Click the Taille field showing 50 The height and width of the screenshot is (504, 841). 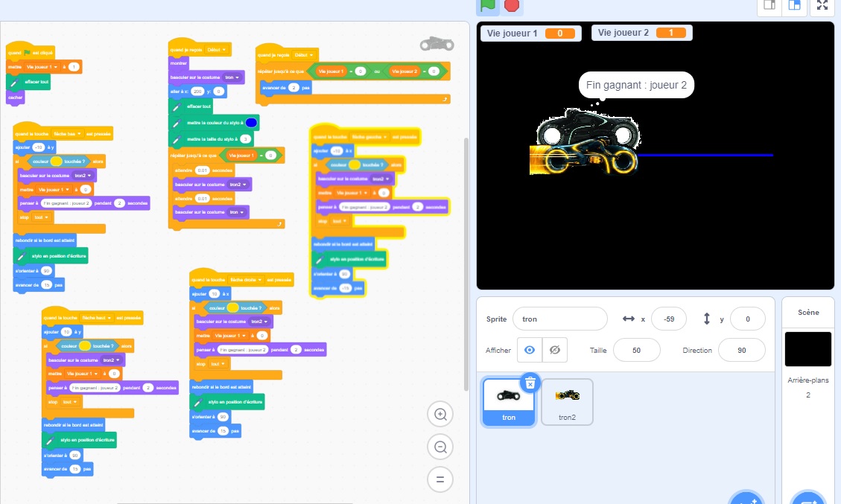pyautogui.click(x=637, y=350)
